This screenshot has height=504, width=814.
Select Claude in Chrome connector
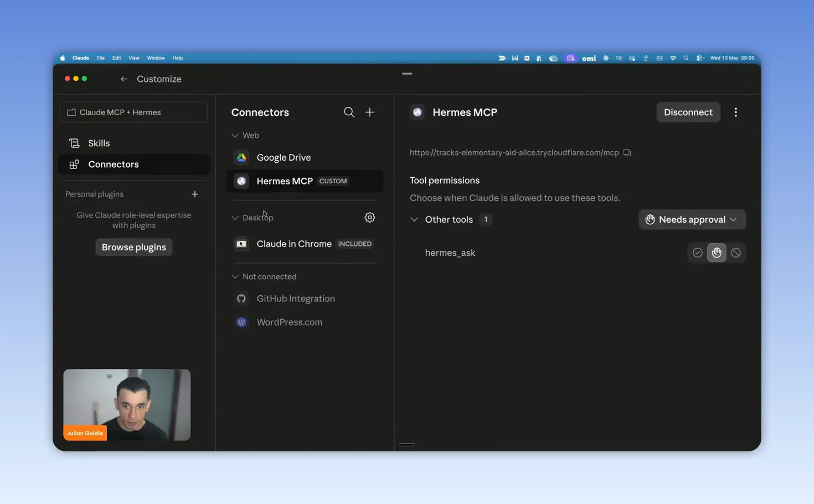305,244
